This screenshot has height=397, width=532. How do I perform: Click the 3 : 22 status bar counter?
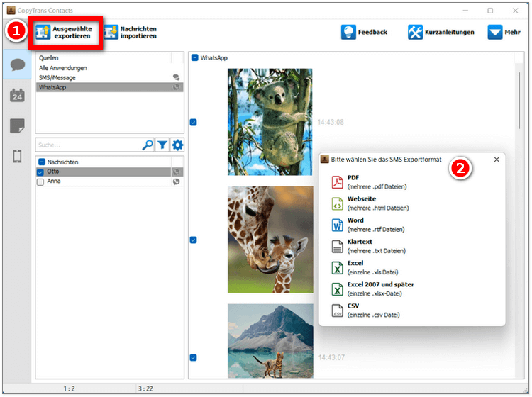pyautogui.click(x=145, y=388)
